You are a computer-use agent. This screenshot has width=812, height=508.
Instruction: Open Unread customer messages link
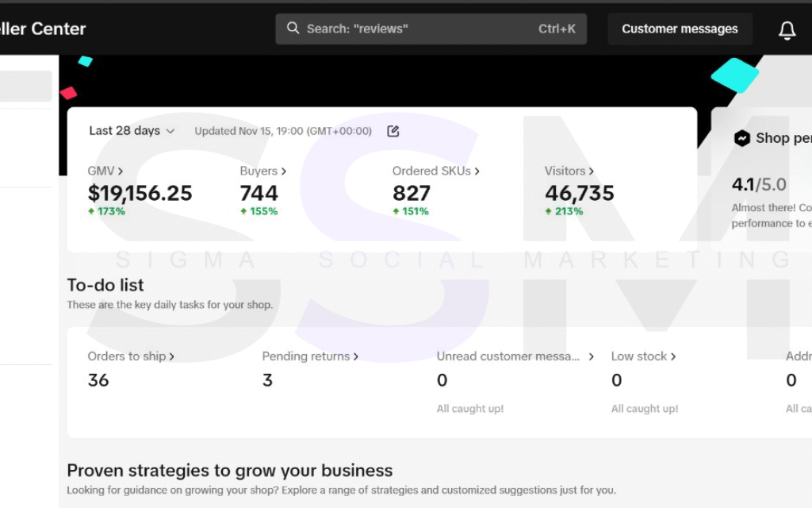coord(507,356)
